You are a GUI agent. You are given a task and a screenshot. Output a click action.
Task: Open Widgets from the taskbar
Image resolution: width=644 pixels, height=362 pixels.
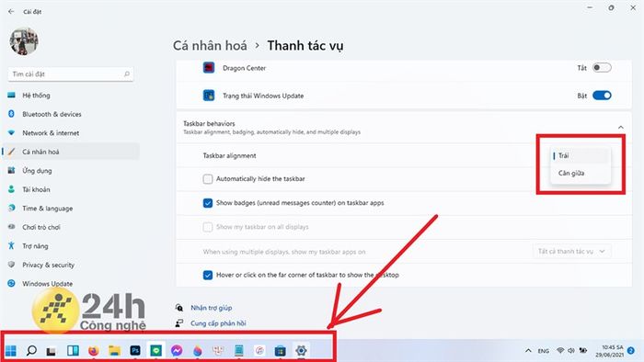[x=73, y=351]
